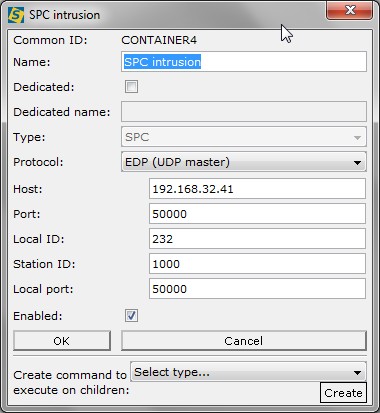Screen dimensions: 380x413
Task: Close the SPC intrusion dialog
Action: 349,10
